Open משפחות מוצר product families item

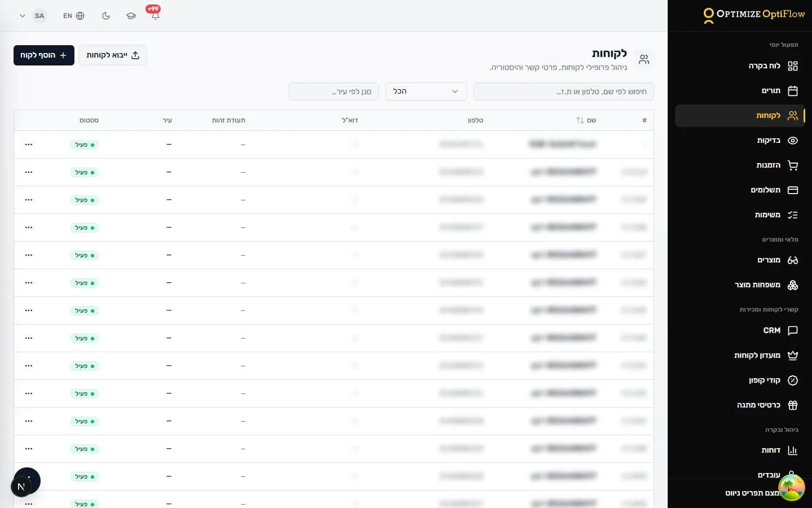pyautogui.click(x=740, y=285)
